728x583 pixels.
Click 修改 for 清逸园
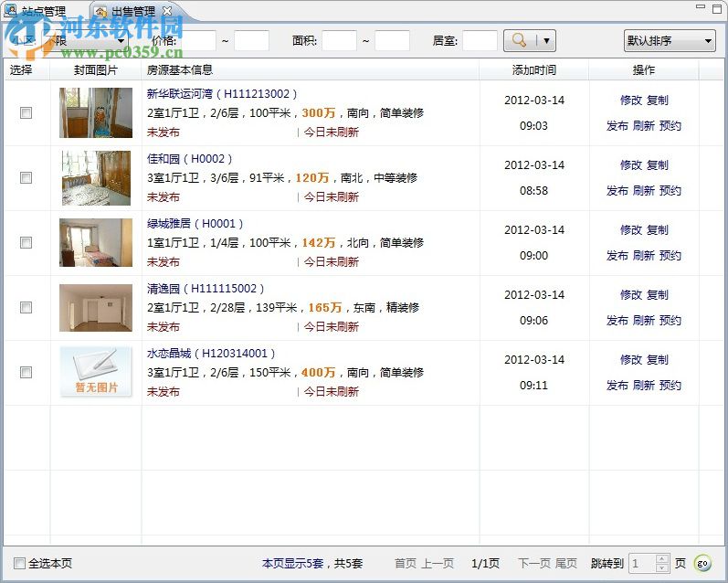coord(631,295)
